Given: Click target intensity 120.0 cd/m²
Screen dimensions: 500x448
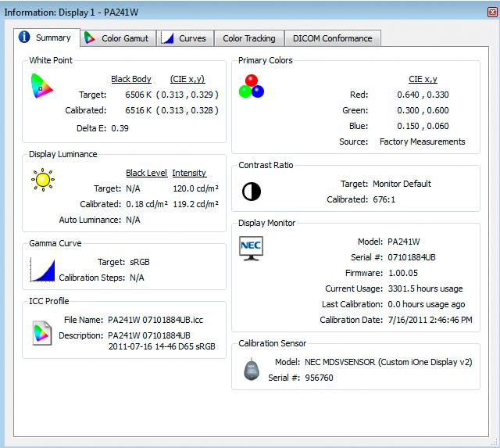Looking at the screenshot, I should 196,188.
